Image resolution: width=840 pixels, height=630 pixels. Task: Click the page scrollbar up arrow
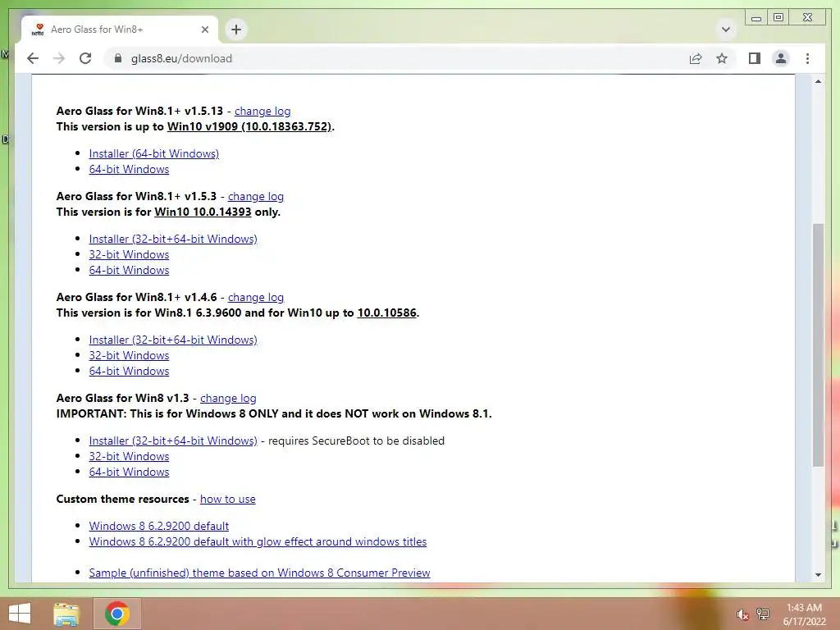[x=818, y=81]
